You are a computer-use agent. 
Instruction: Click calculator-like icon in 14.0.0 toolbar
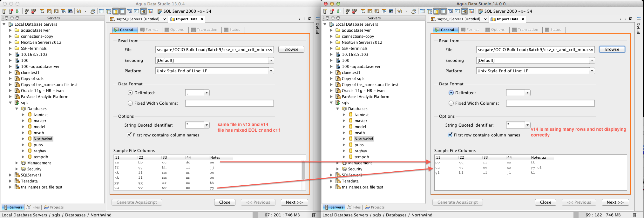tap(414, 11)
